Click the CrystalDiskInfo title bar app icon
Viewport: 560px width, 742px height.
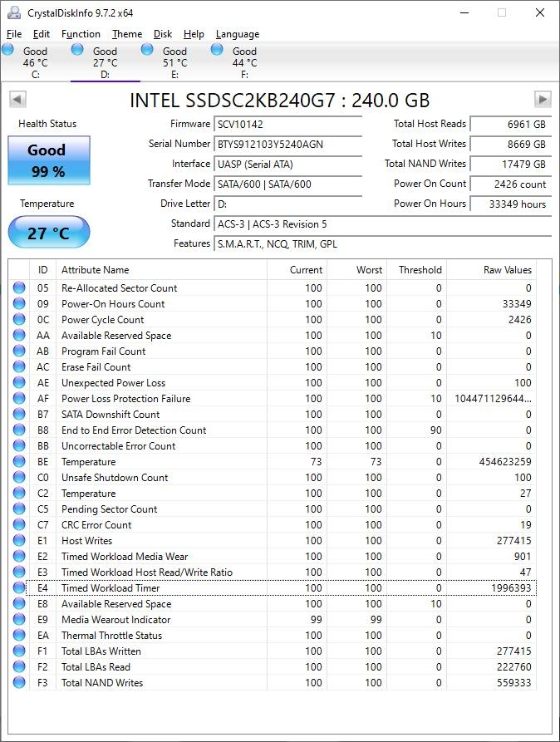(14, 12)
